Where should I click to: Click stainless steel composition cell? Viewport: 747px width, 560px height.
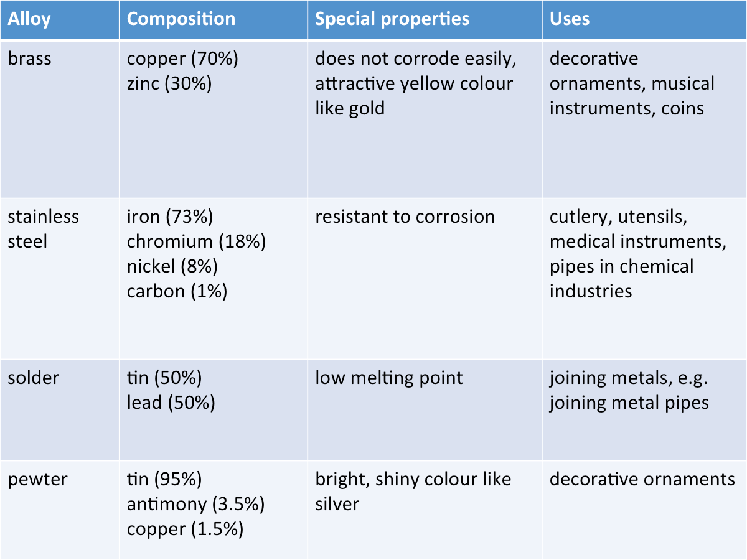[196, 254]
